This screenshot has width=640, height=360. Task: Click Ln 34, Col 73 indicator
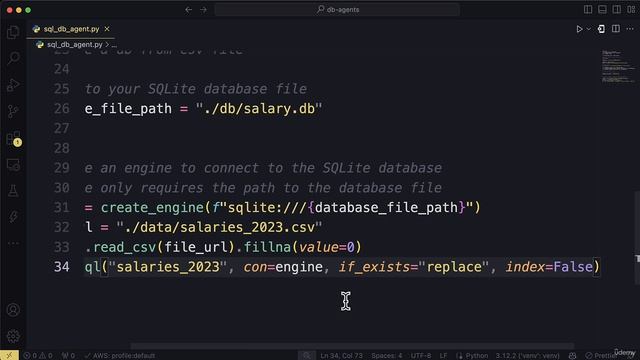[x=341, y=356]
